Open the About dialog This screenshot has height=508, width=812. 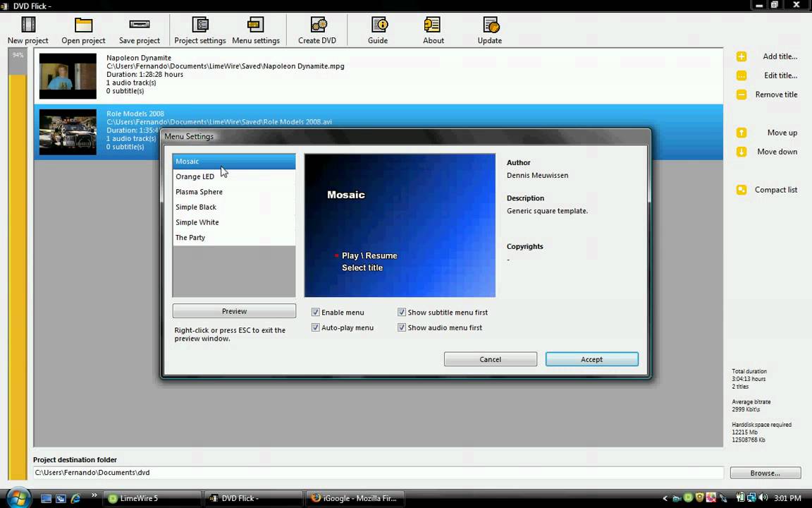[x=433, y=30]
